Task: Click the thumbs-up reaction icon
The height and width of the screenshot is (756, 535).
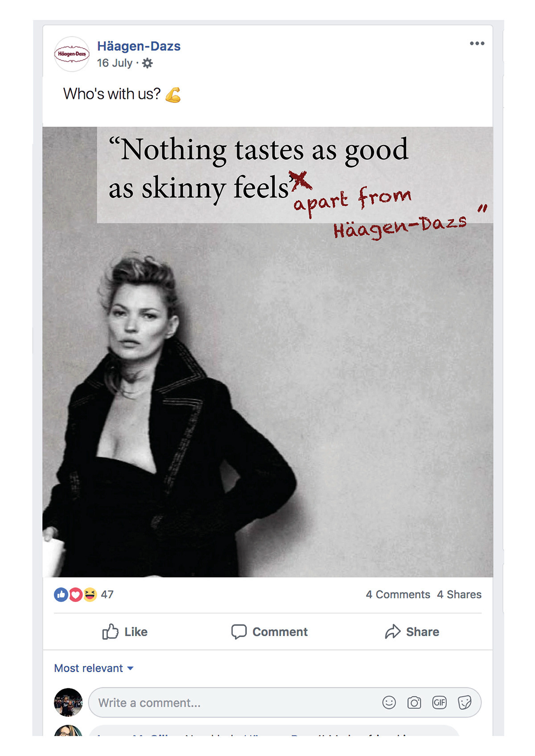Action: click(61, 594)
